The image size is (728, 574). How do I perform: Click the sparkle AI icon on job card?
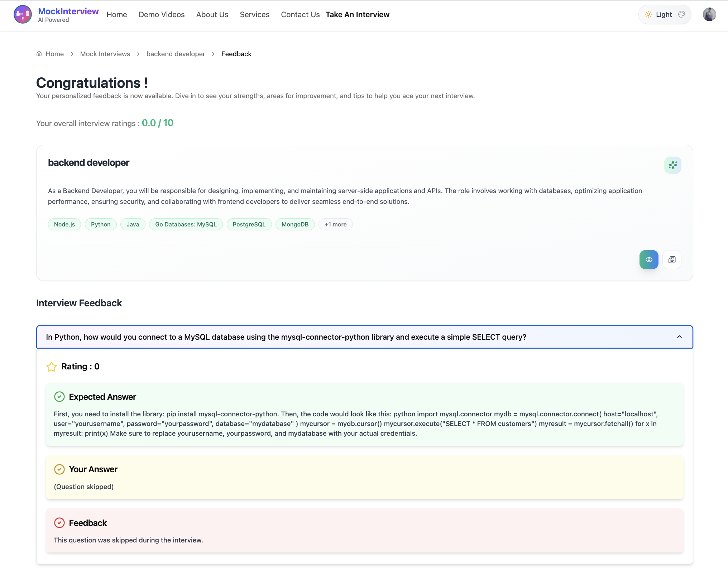(x=672, y=165)
